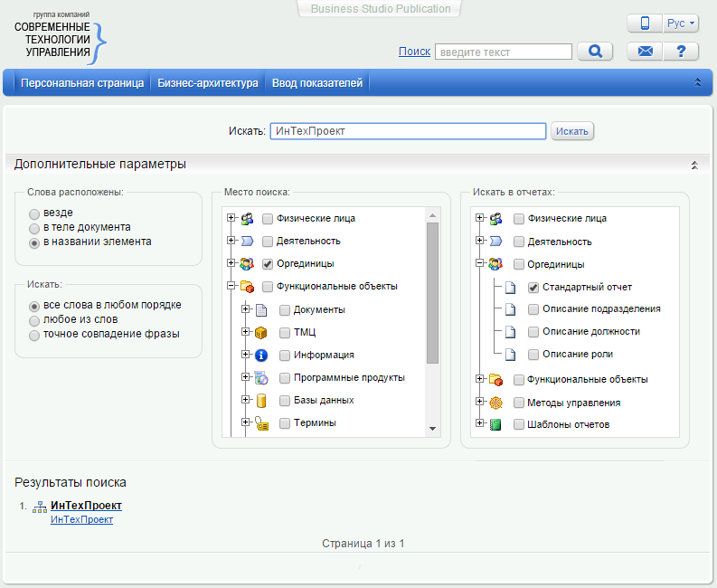Image resolution: width=717 pixels, height=588 pixels.
Task: Click the mobile phone version icon
Action: 645,24
